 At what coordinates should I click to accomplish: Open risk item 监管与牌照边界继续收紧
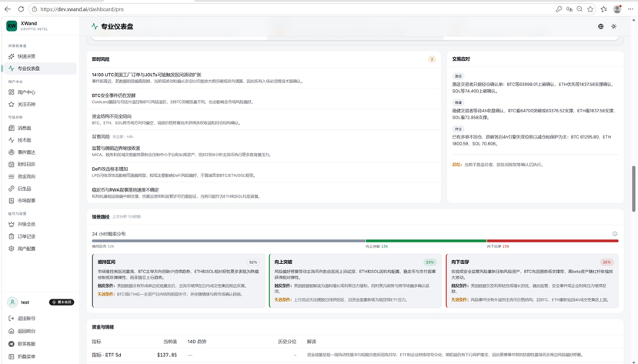click(264, 152)
